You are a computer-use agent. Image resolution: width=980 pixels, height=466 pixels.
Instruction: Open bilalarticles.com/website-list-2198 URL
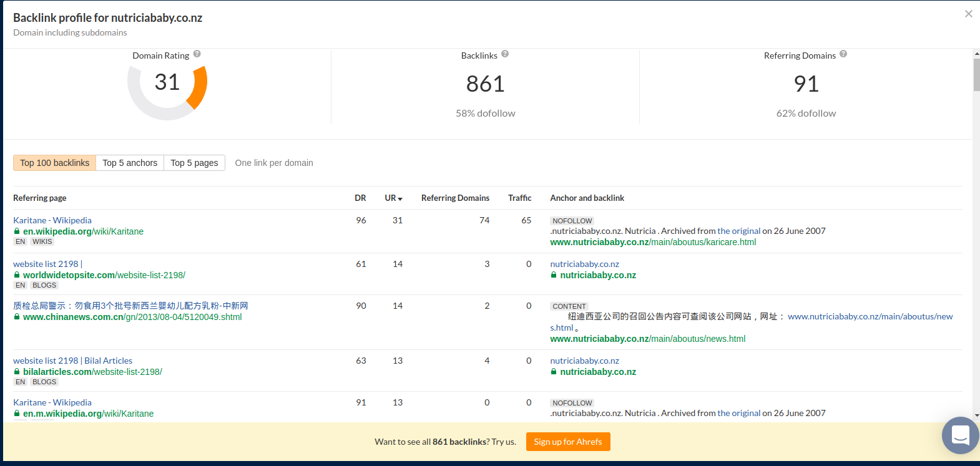pyautogui.click(x=92, y=372)
